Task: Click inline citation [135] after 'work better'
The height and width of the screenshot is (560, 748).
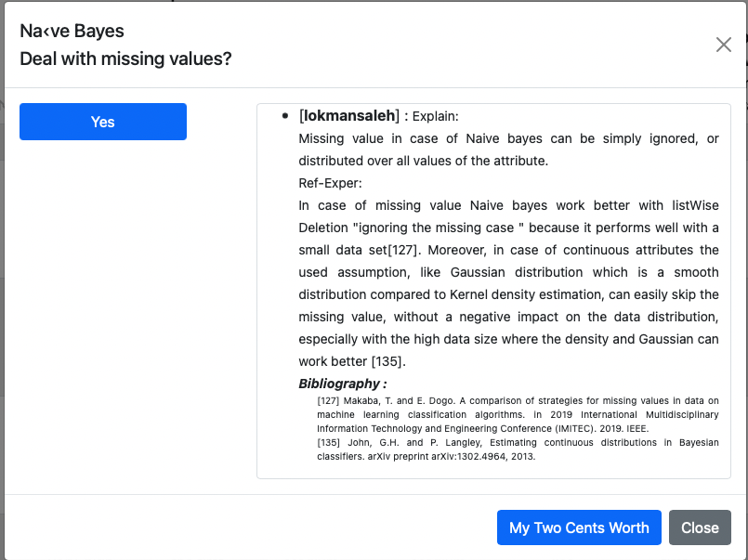Action: (388, 362)
